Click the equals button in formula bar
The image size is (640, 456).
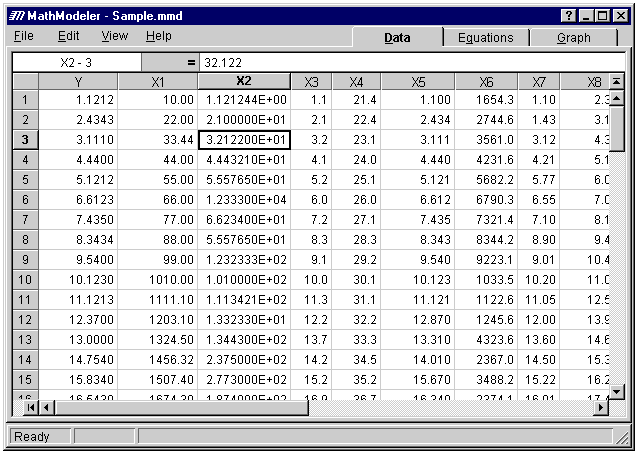pyautogui.click(x=170, y=62)
